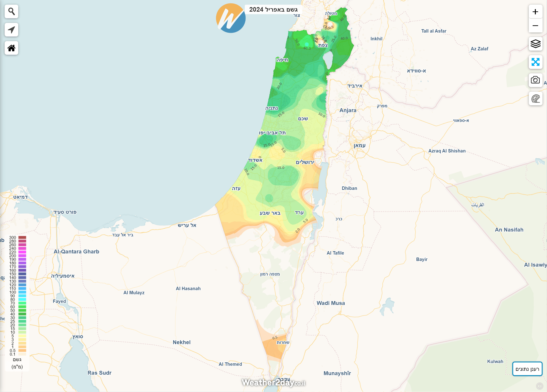
Task: Click the Safed city label
Action: coord(323,45)
